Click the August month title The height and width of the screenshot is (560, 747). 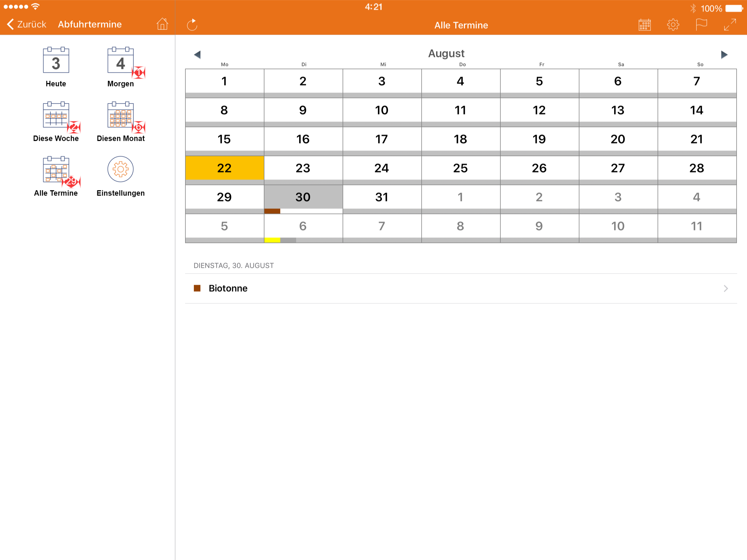(x=446, y=53)
